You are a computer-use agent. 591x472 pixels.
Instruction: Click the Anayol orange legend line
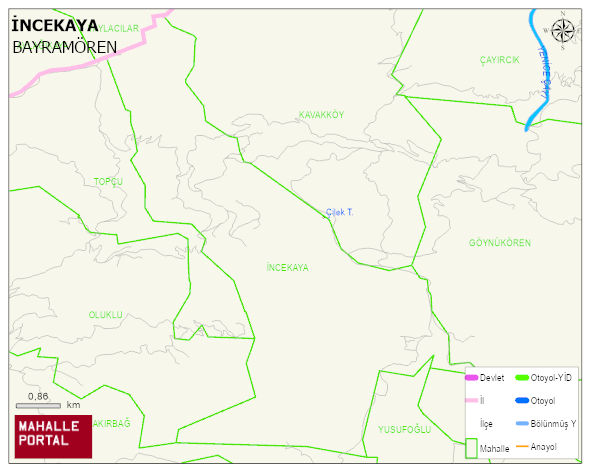click(522, 446)
